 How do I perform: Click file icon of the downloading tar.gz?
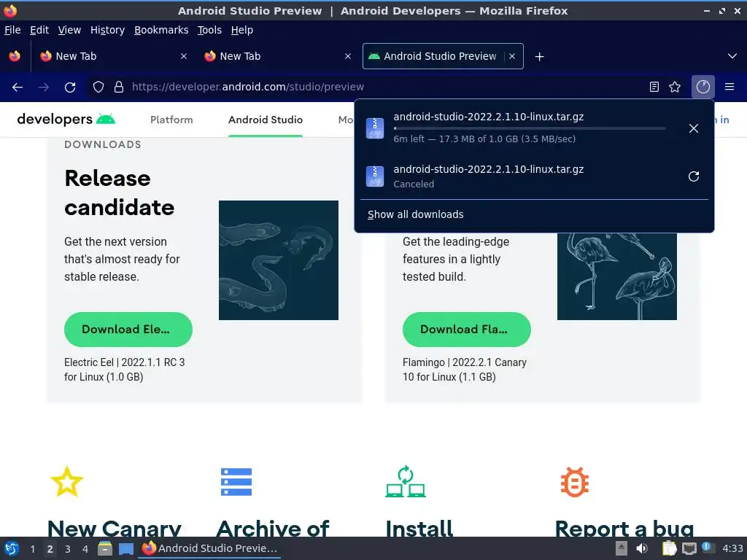(x=375, y=128)
